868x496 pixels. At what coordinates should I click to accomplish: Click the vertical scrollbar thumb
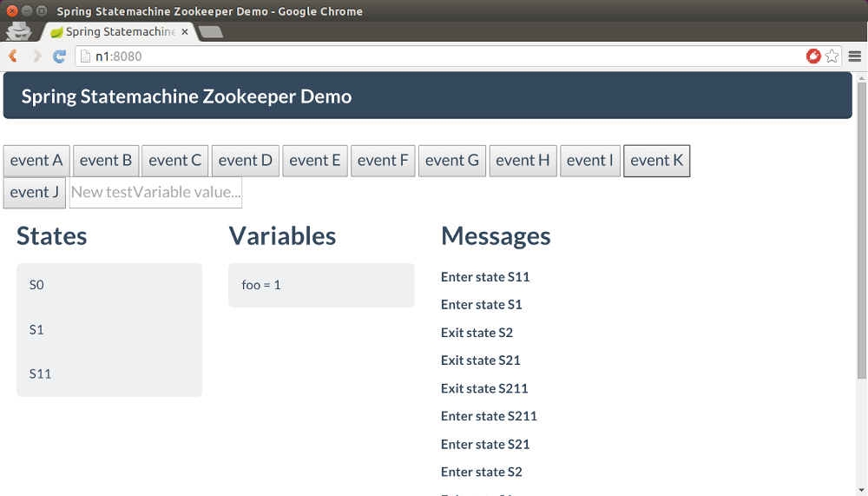coord(861,230)
